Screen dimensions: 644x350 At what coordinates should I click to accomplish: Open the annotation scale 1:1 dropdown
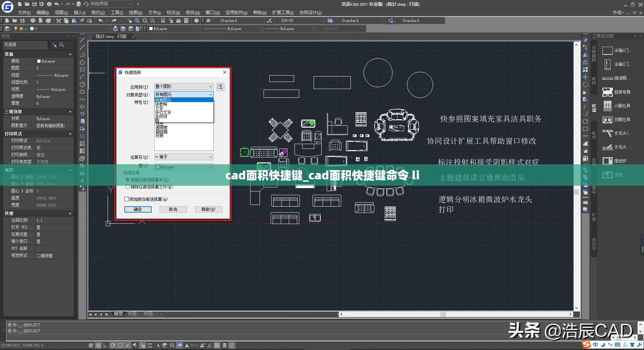(x=194, y=345)
